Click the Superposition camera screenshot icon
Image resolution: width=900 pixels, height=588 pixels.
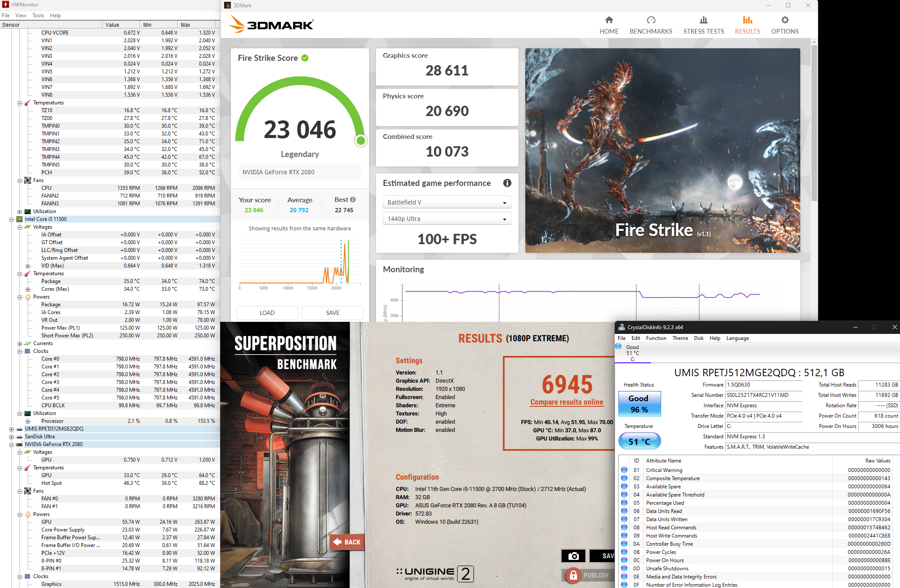pos(573,556)
